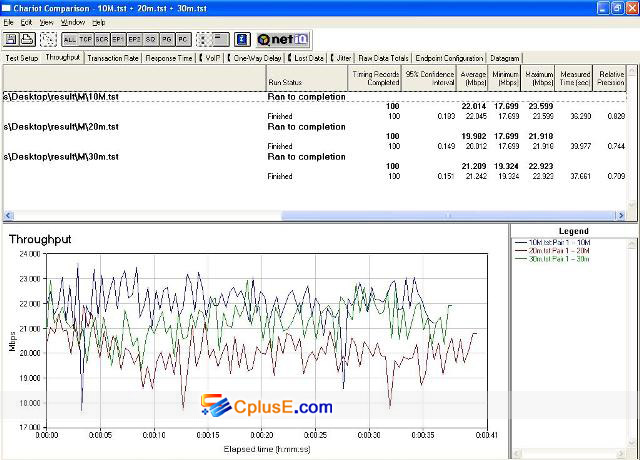Open the Window menu
640x460 pixels.
(73, 22)
